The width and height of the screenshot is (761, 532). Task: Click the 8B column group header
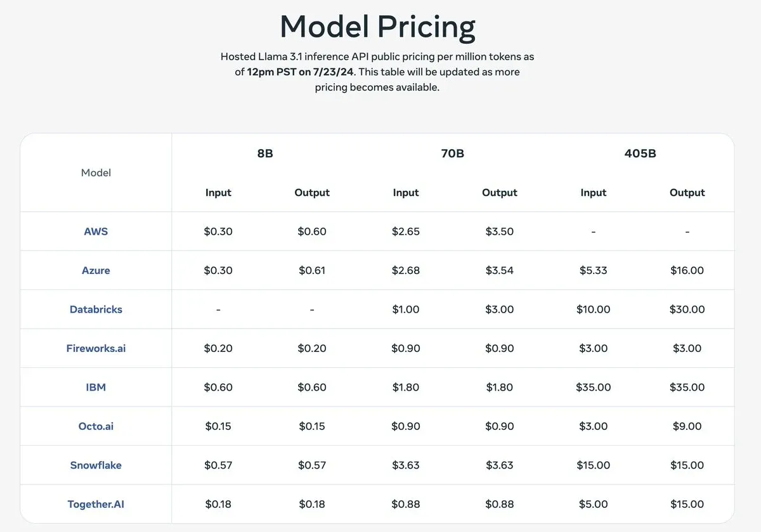tap(265, 153)
